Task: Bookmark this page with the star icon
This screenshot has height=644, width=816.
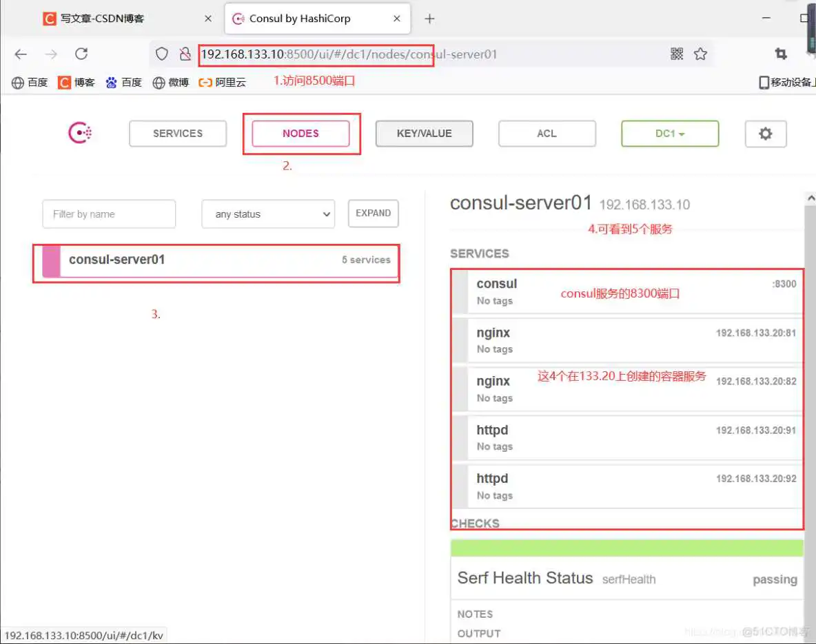Action: tap(700, 54)
